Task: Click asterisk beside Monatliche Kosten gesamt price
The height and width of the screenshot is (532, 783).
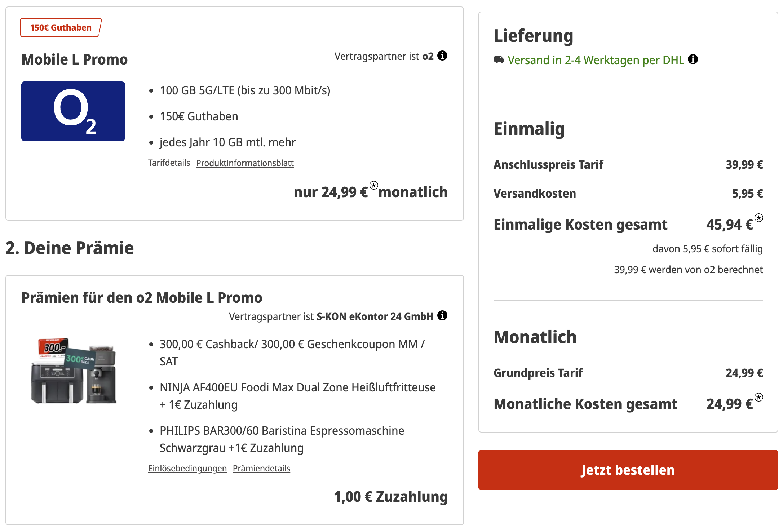Action: point(759,397)
